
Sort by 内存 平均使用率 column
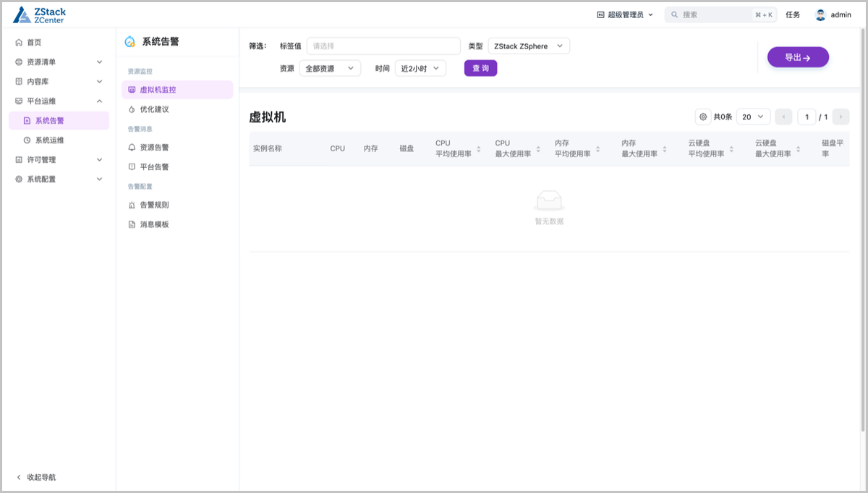tap(597, 149)
